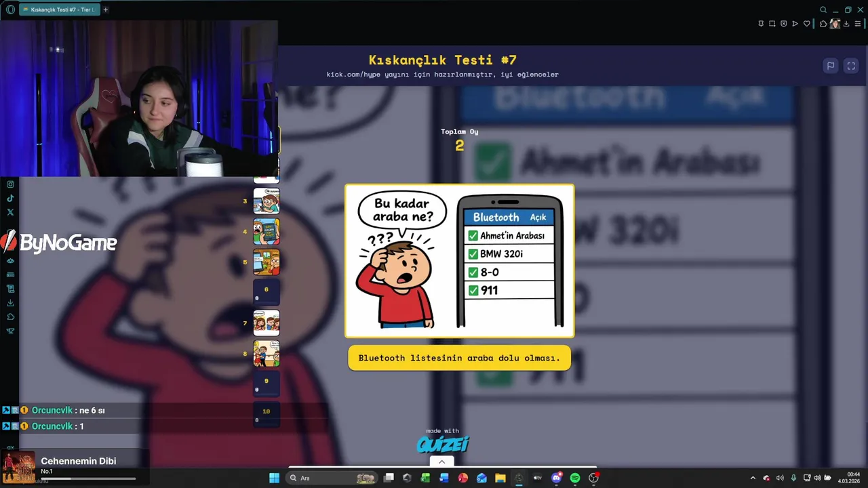
Task: Click the pin icon in browser toolbar
Action: point(761,24)
